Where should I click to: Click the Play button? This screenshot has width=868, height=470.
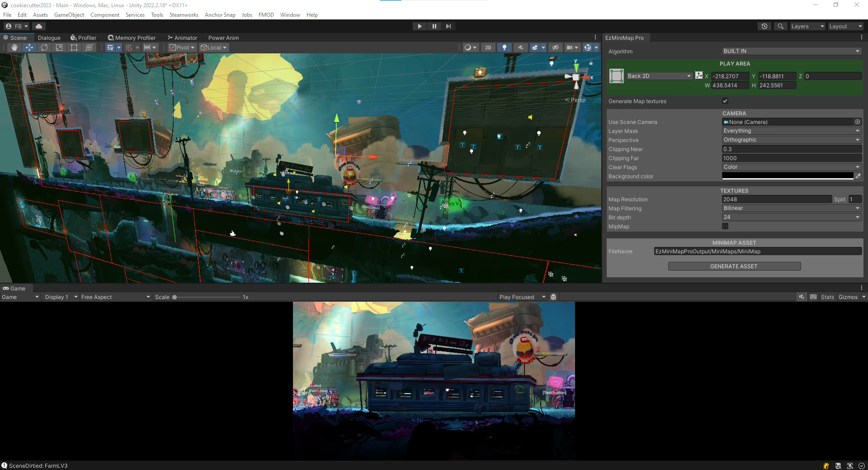point(420,26)
